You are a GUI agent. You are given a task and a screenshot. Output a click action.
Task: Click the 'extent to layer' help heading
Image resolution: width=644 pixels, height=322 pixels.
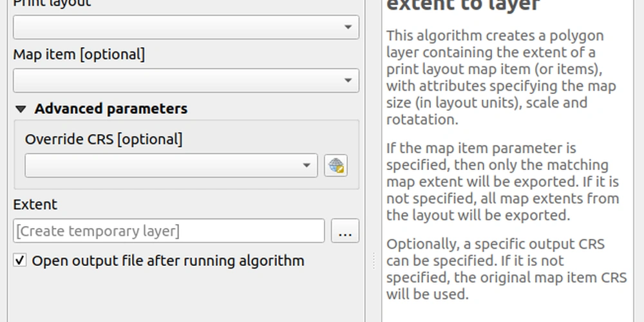pyautogui.click(x=462, y=5)
